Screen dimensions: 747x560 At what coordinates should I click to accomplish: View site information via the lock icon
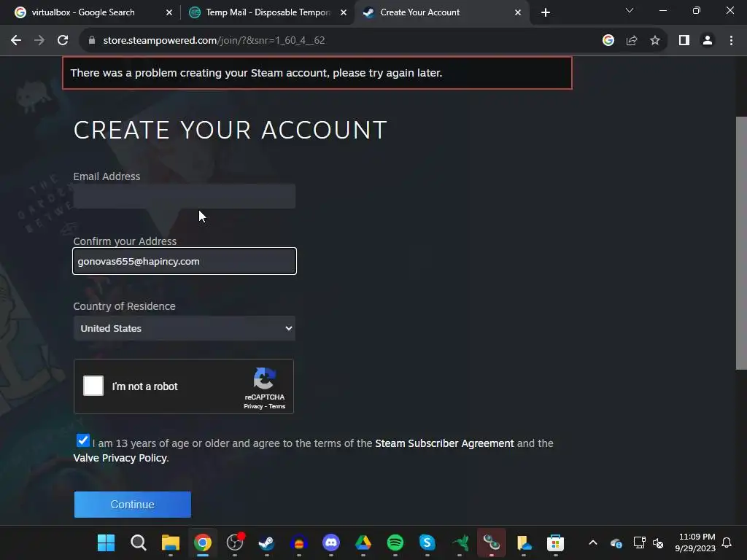92,41
